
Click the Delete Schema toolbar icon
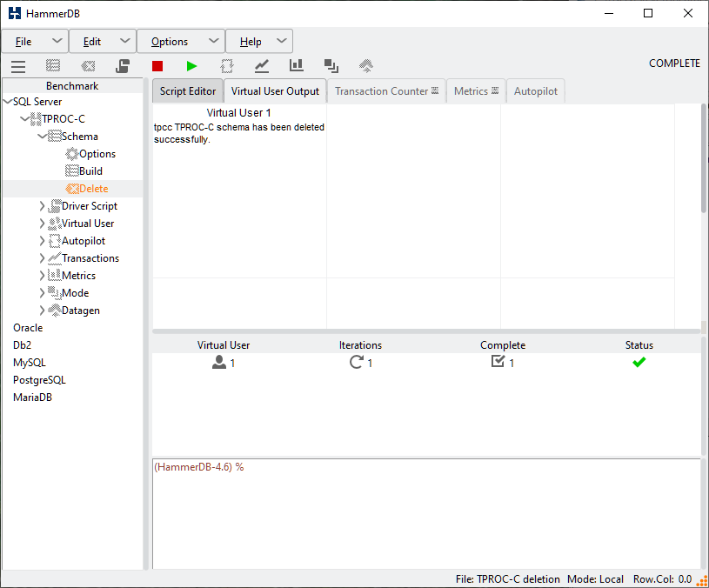coord(88,66)
